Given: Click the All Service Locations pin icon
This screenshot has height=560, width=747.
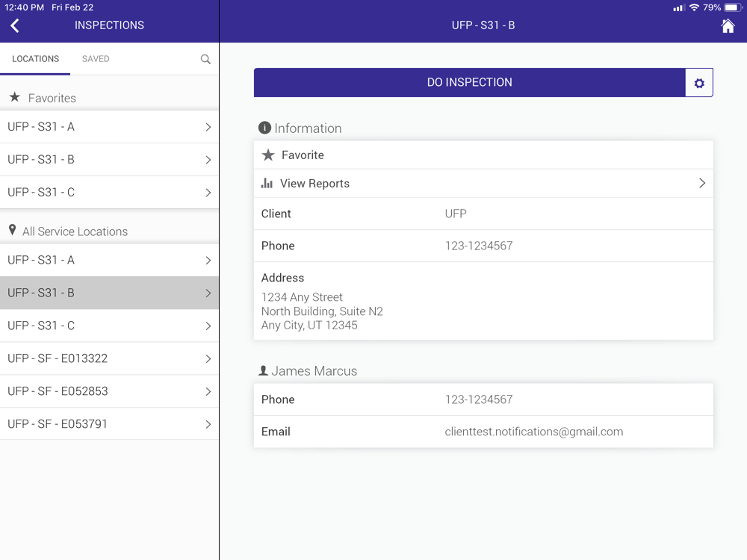Looking at the screenshot, I should [13, 230].
